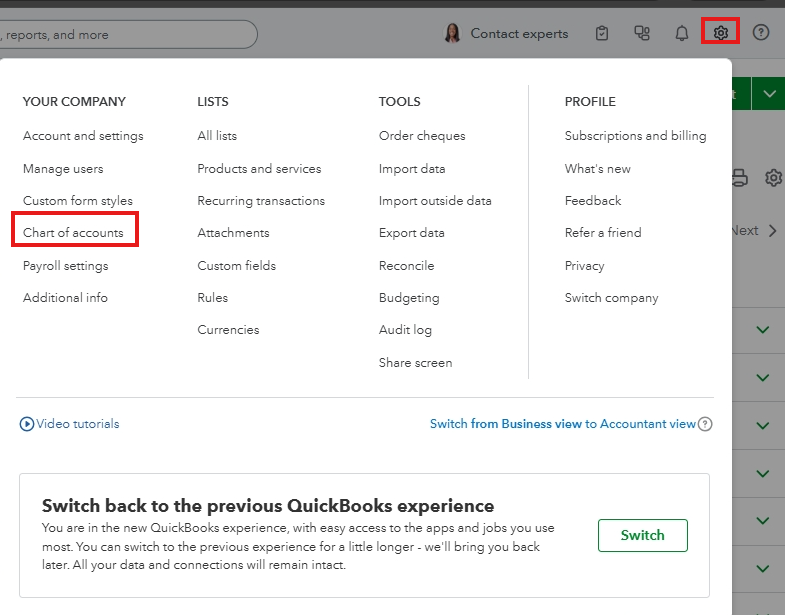This screenshot has width=785, height=615.
Task: Click the settings gear icon in header
Action: tap(720, 33)
